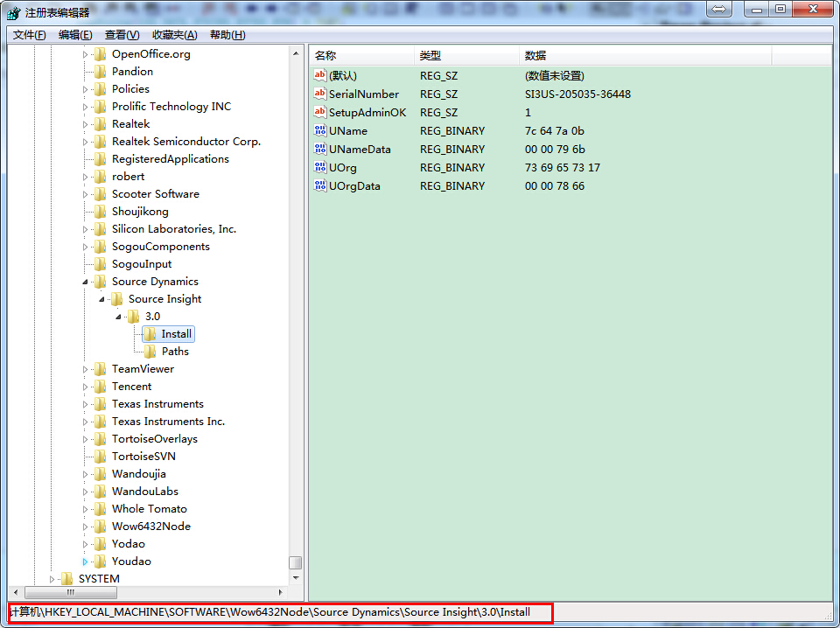Open the 收藏夹(A) menu

175,35
